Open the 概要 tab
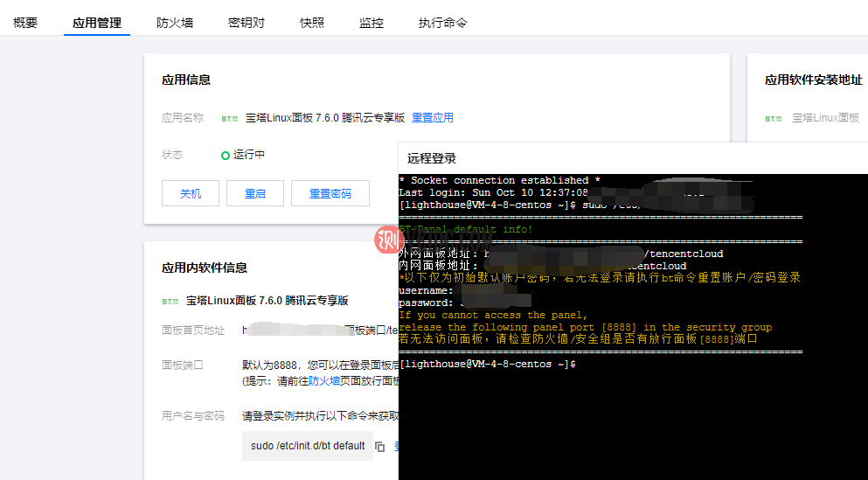Viewport: 868px width, 480px height. pos(25,23)
